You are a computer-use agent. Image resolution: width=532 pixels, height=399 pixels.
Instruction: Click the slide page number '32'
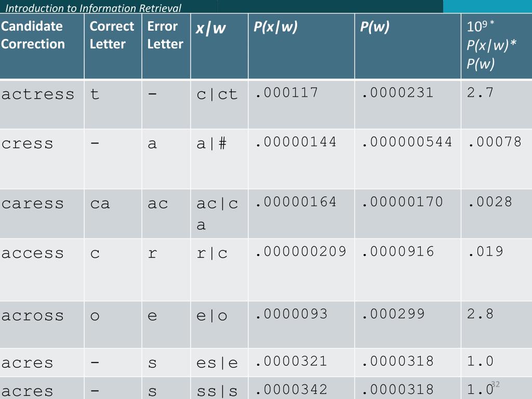click(x=495, y=384)
